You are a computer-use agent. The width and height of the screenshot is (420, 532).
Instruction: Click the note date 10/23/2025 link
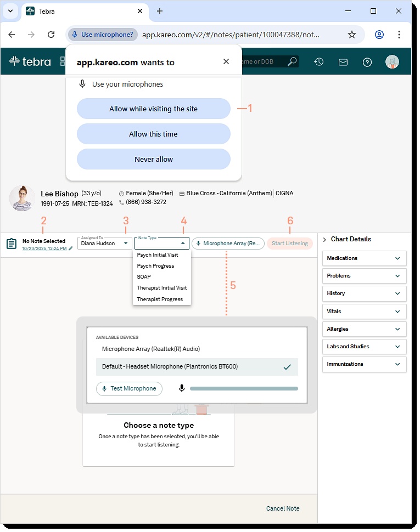(x=44, y=248)
